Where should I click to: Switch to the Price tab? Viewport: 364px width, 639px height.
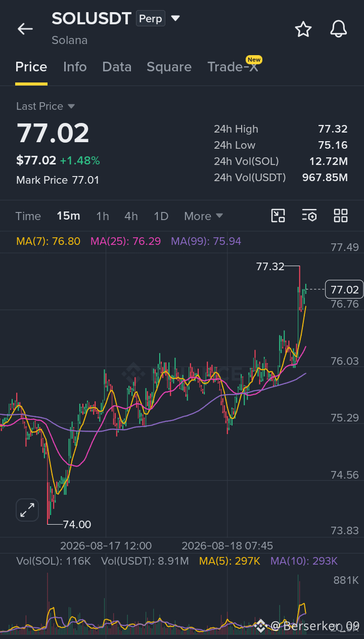pos(31,67)
